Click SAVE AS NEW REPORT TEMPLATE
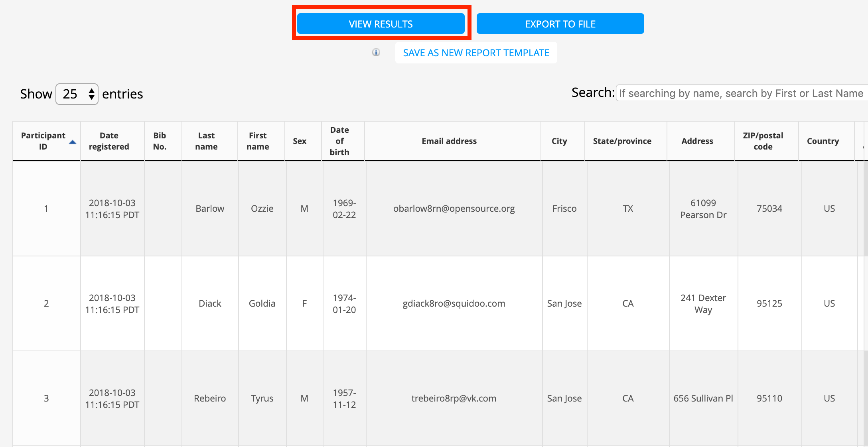 [x=476, y=53]
